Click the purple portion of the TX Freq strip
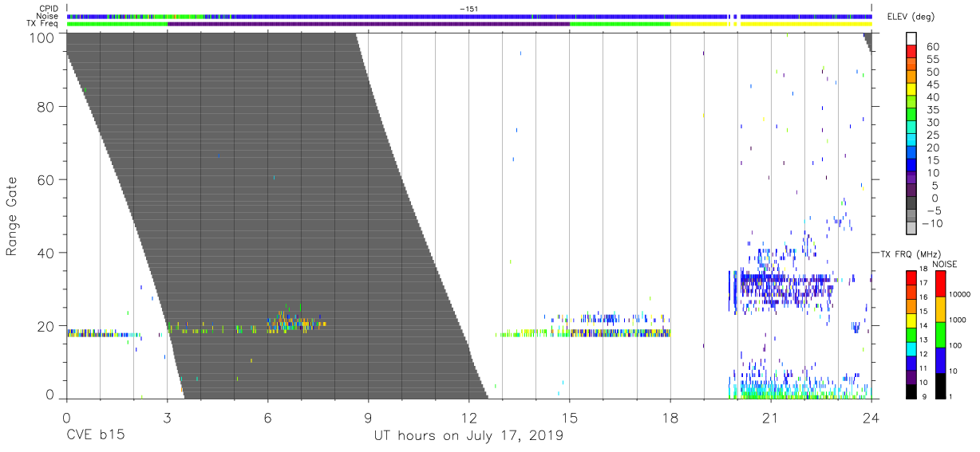The width and height of the screenshot is (980, 452). 368,24
